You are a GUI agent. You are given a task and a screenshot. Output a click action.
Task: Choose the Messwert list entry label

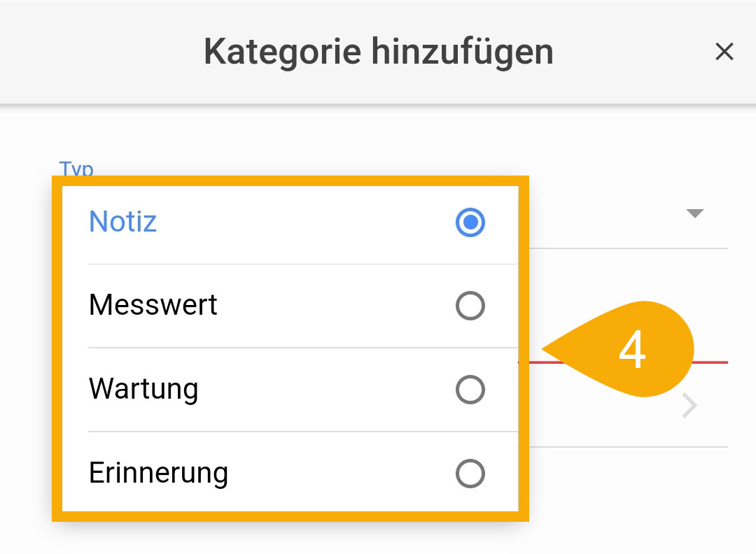tap(153, 305)
